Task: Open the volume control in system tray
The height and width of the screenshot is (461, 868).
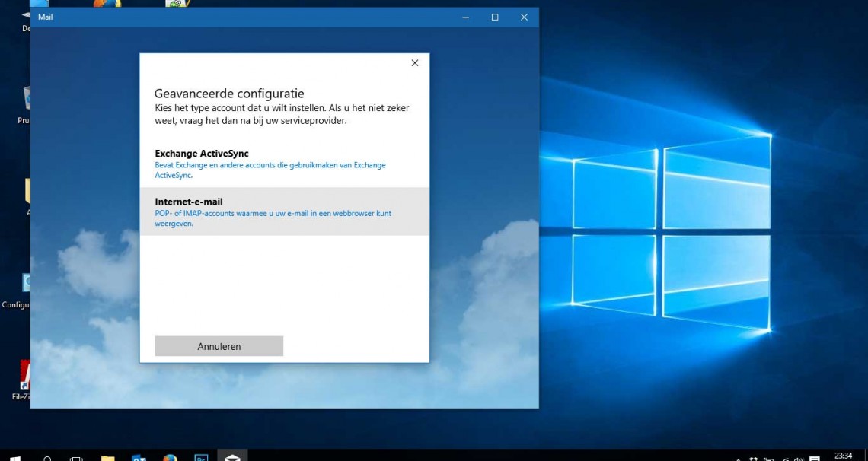Action: pos(798,458)
